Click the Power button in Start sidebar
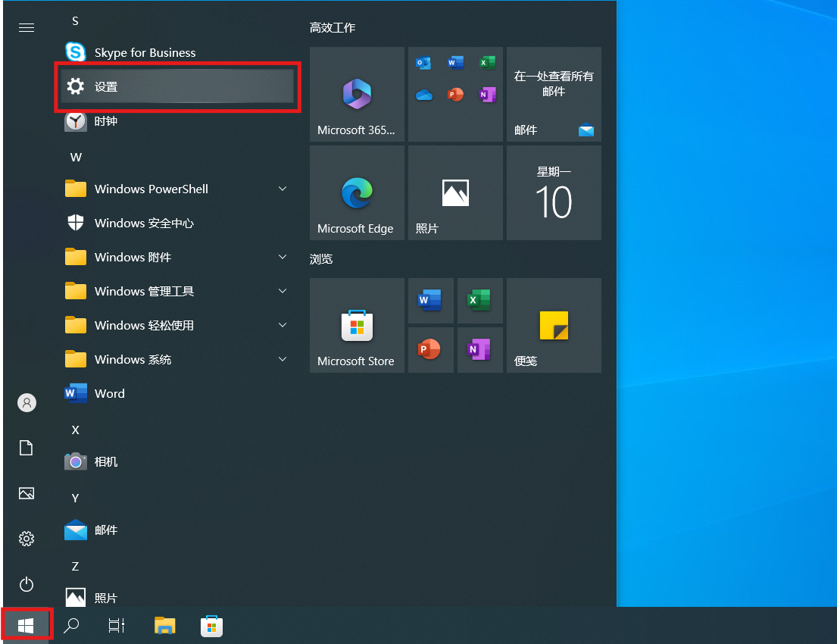This screenshot has height=644, width=837. coord(27,584)
